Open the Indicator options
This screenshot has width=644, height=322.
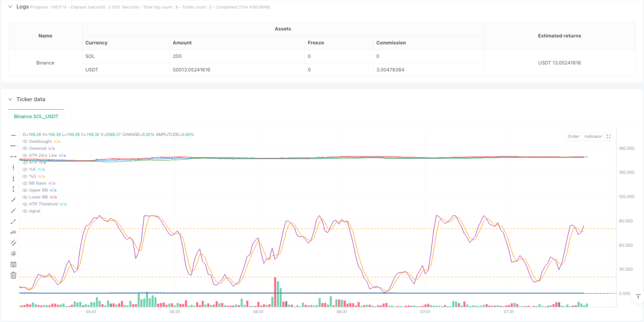coord(593,137)
